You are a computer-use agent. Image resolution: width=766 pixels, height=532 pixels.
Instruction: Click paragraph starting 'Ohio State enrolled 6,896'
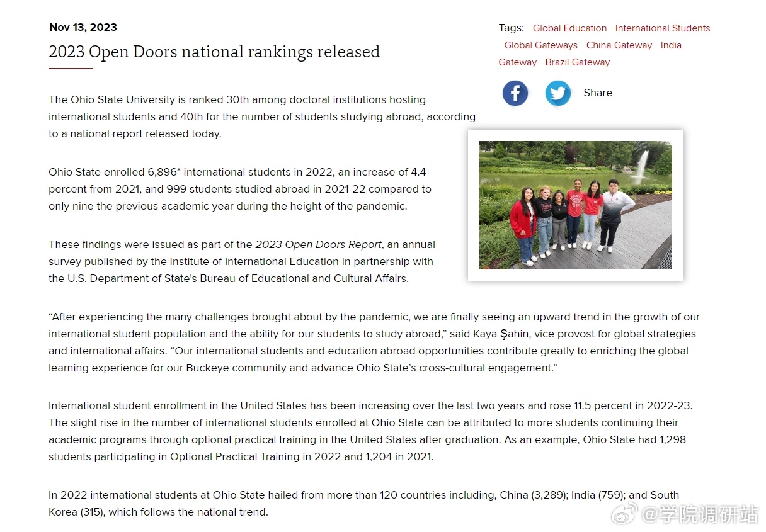click(x=240, y=189)
